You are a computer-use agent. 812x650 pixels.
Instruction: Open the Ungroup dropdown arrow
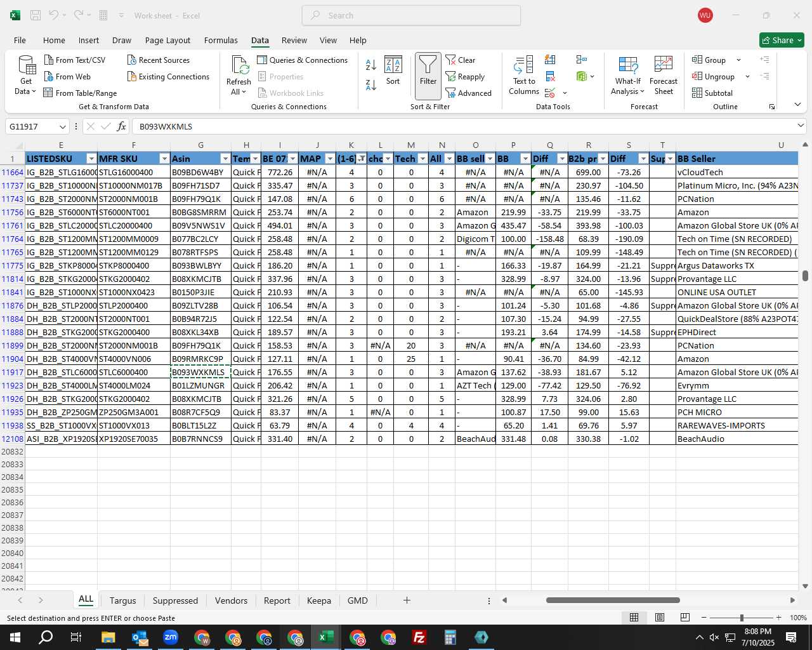pos(747,76)
